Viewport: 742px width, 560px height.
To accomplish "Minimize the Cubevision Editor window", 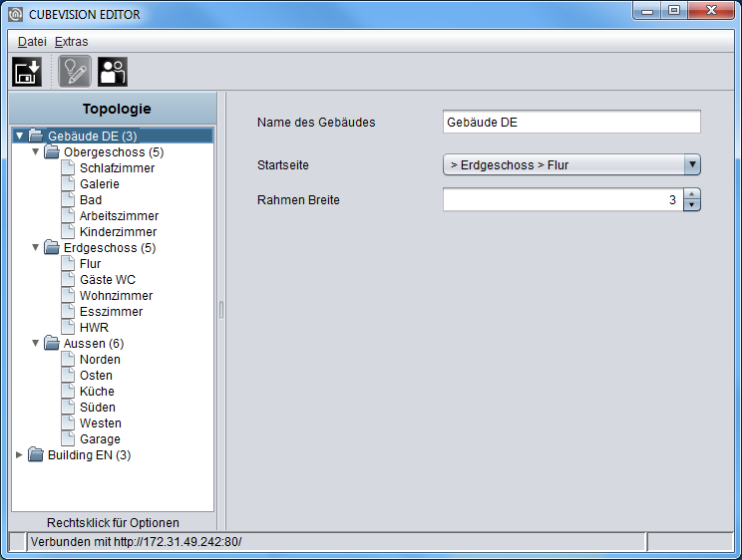I will pyautogui.click(x=647, y=10).
